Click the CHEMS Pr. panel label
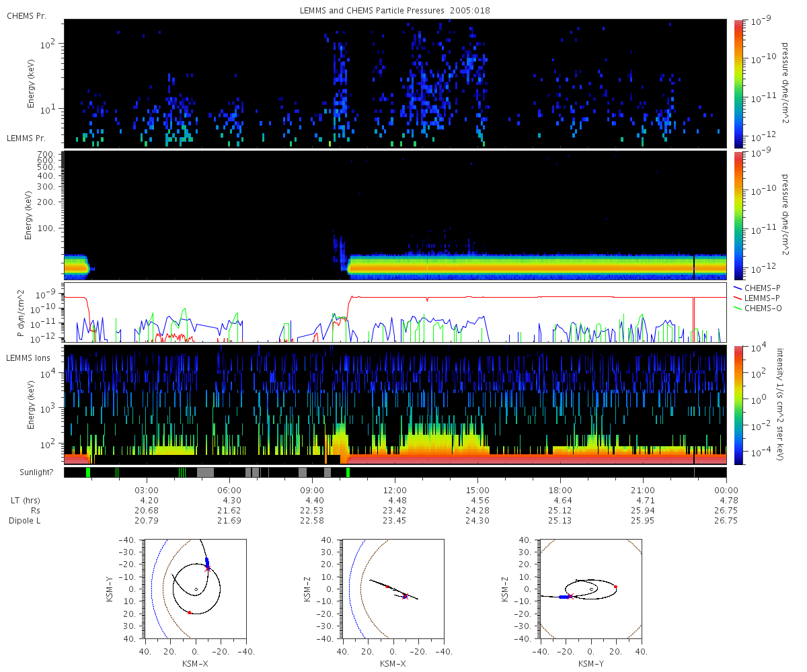Viewport: 807px width, 672px height. point(26,16)
